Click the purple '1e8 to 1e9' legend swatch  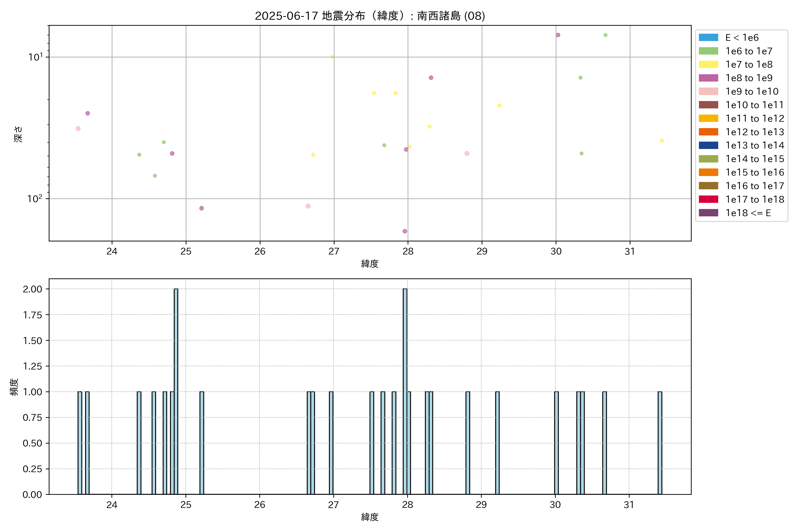(x=708, y=78)
